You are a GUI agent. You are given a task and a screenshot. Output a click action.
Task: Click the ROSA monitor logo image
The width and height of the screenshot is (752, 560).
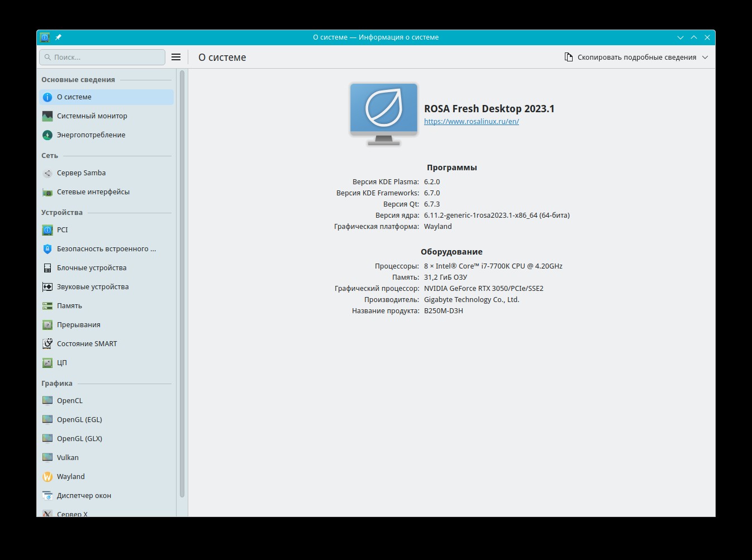click(384, 114)
